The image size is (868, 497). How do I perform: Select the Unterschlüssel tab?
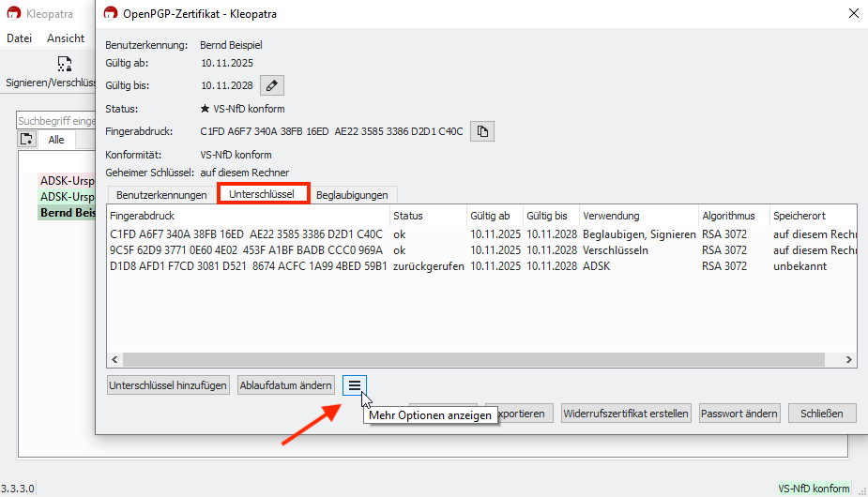(263, 195)
